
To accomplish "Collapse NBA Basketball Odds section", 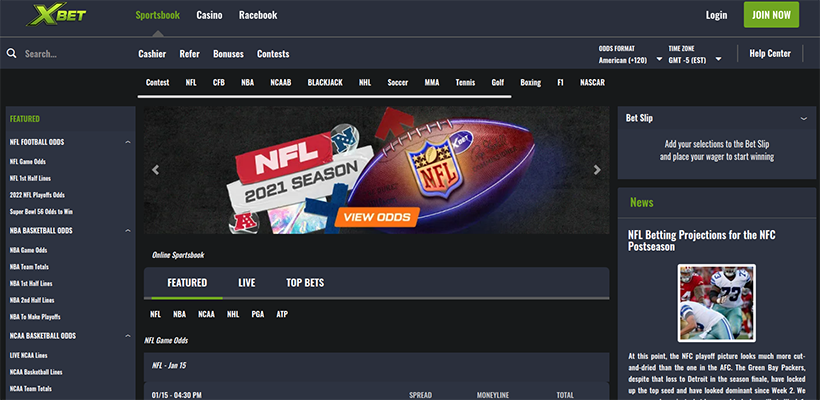I will [x=128, y=231].
